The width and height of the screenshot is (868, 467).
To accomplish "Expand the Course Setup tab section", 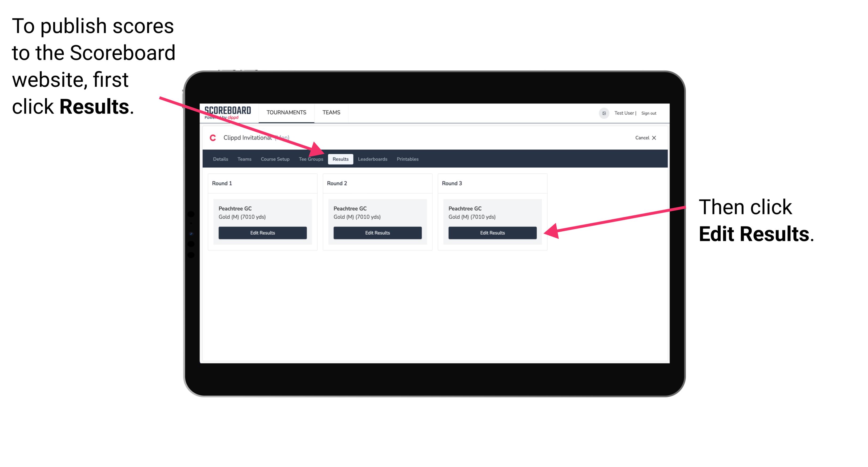I will [275, 159].
